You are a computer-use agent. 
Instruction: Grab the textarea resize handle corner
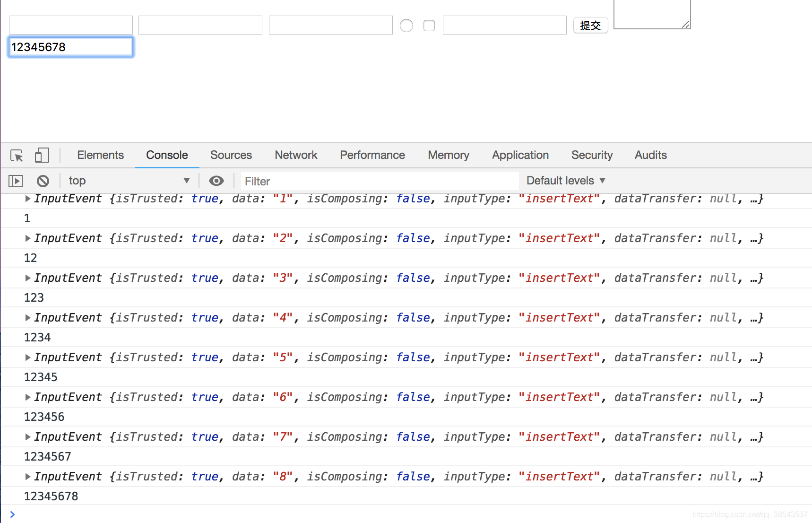click(686, 24)
